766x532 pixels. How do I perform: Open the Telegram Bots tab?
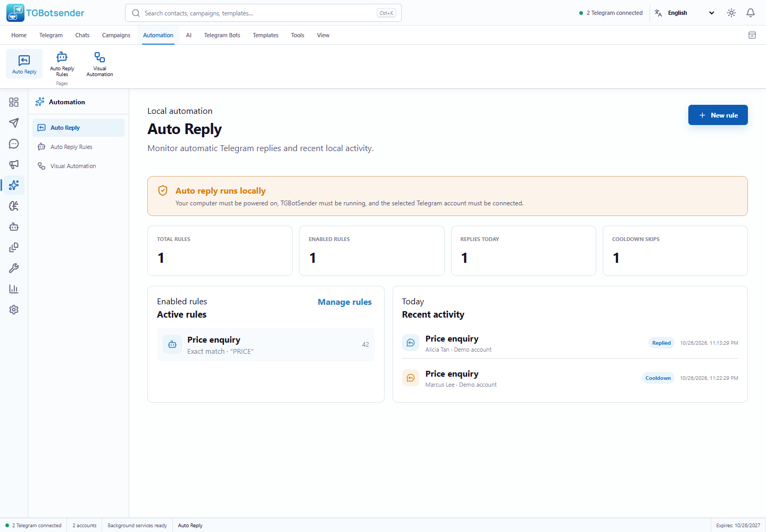[x=222, y=35]
